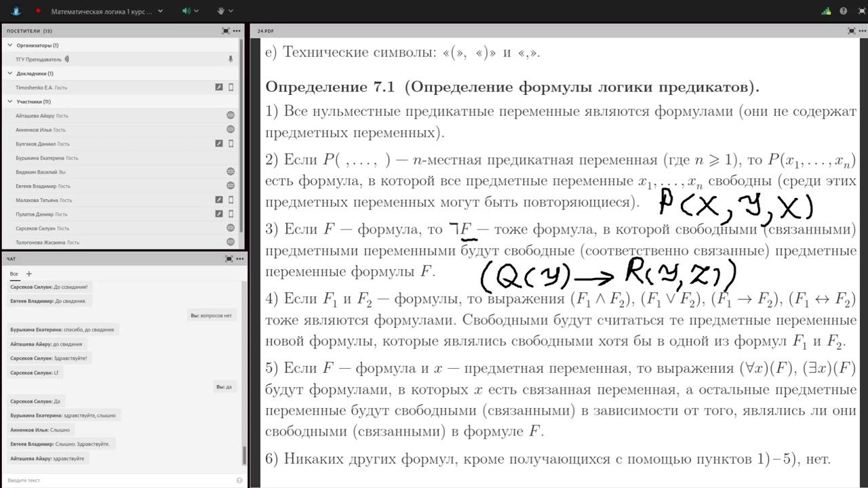Click microphone icon for ТГУ Преподаватель
The image size is (868, 488).
click(231, 59)
